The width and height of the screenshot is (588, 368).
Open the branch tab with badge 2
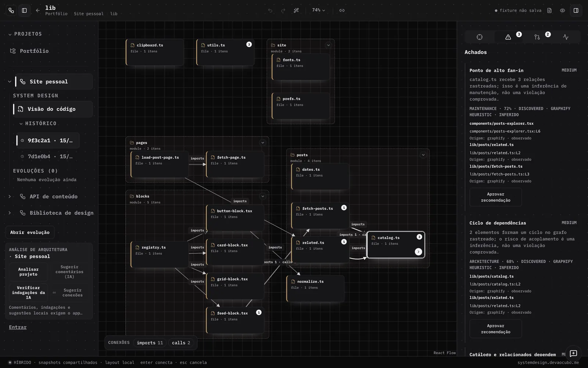(537, 37)
